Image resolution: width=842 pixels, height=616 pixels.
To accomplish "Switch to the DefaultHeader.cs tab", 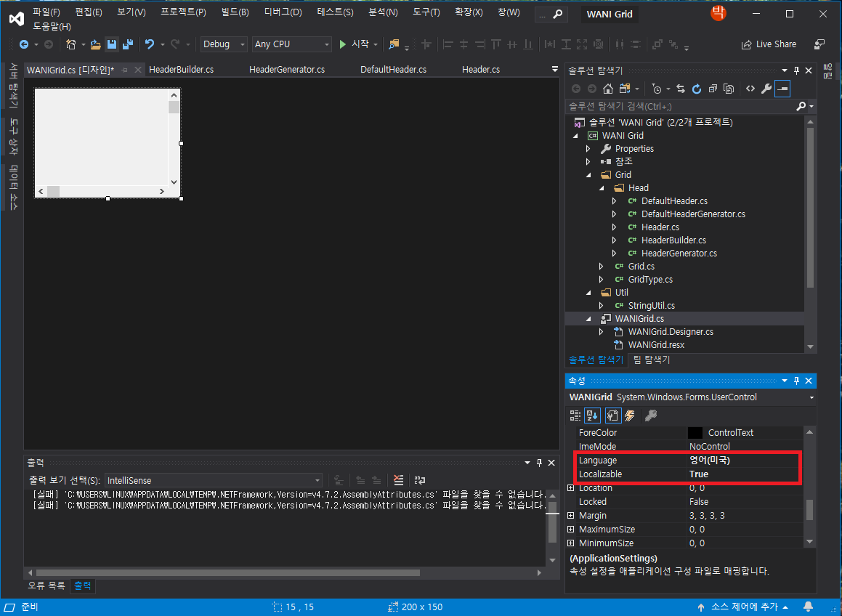I will (393, 69).
